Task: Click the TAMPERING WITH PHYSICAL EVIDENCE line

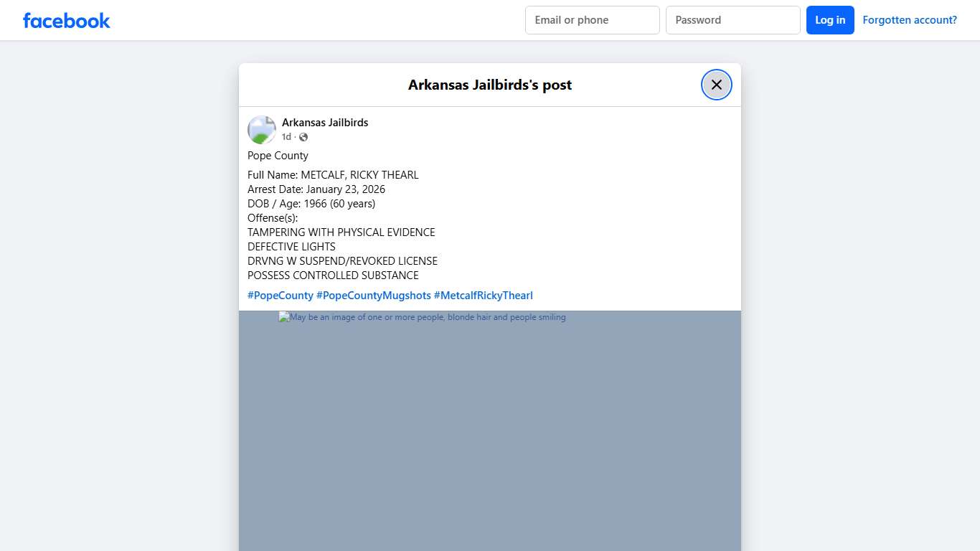Action: [341, 232]
